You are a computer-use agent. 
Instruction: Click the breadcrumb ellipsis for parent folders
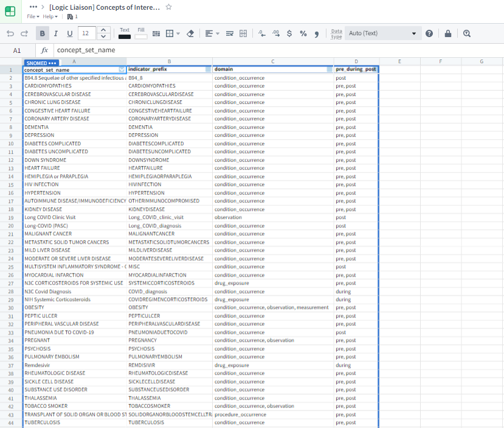(33, 7)
